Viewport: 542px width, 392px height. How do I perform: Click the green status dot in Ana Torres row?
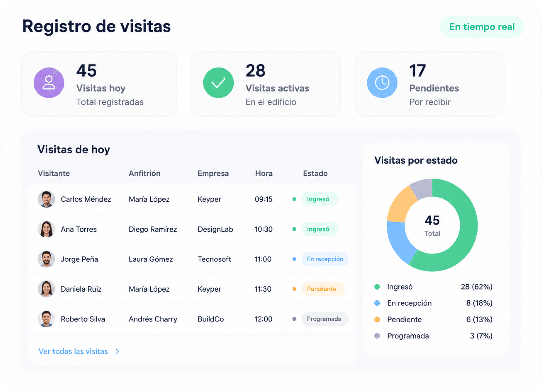coord(294,229)
